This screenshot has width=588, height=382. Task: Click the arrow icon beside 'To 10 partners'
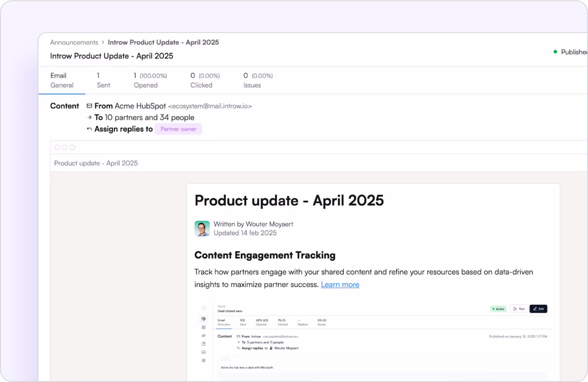(89, 117)
